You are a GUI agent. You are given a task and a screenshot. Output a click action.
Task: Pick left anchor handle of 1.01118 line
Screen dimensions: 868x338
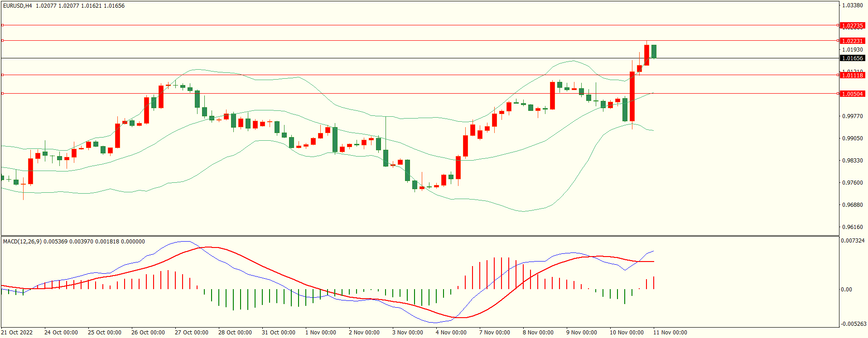[2, 75]
